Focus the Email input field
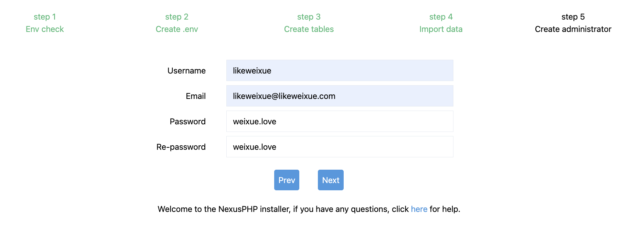The width and height of the screenshot is (644, 248). pos(340,96)
